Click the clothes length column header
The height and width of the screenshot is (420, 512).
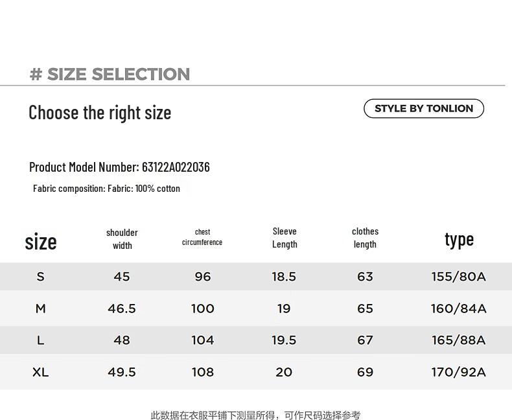tap(365, 238)
